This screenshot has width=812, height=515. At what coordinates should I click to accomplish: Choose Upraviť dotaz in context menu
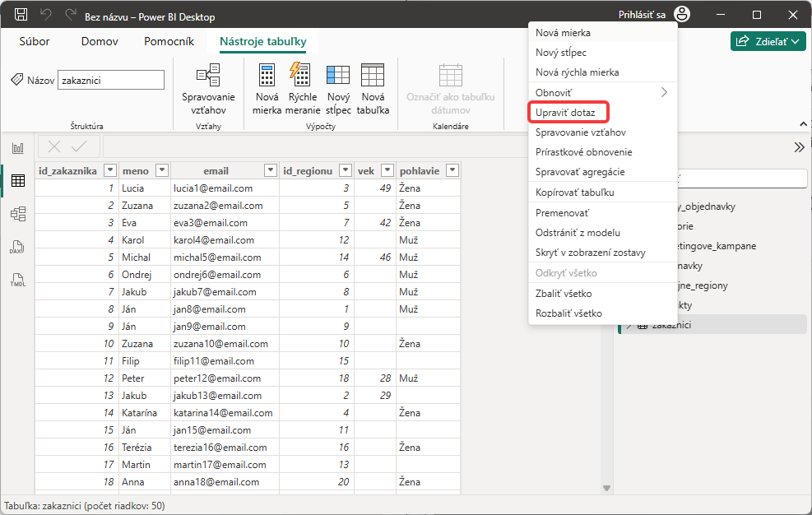pos(603,113)
